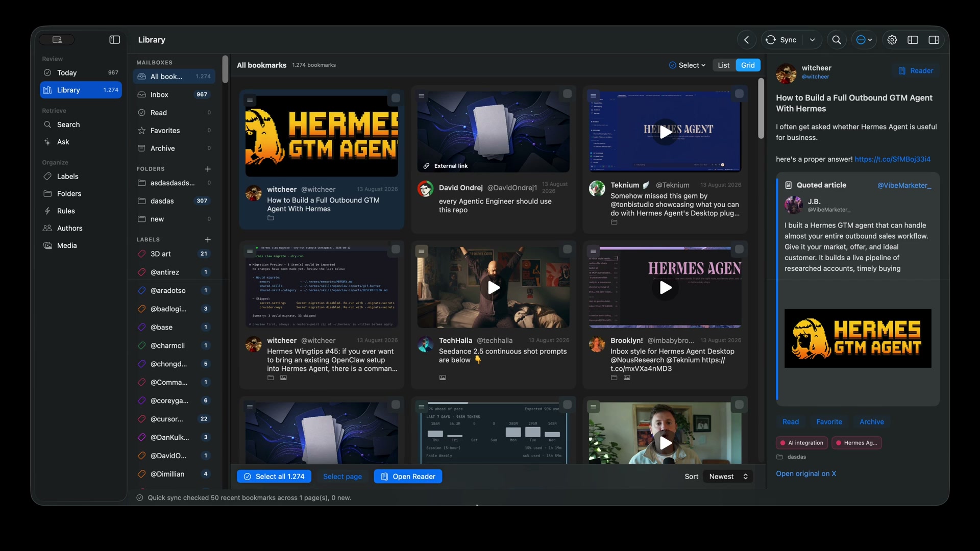
Task: Open the Read mailbox
Action: (174, 113)
